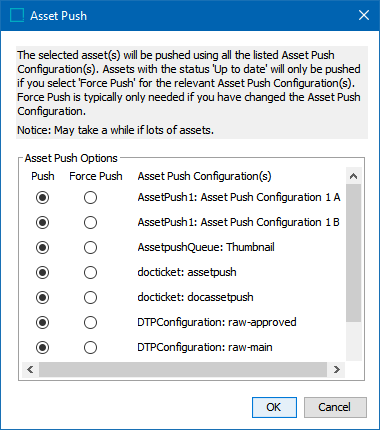Confirm the push with OK button
The height and width of the screenshot is (430, 380).
[x=274, y=407]
